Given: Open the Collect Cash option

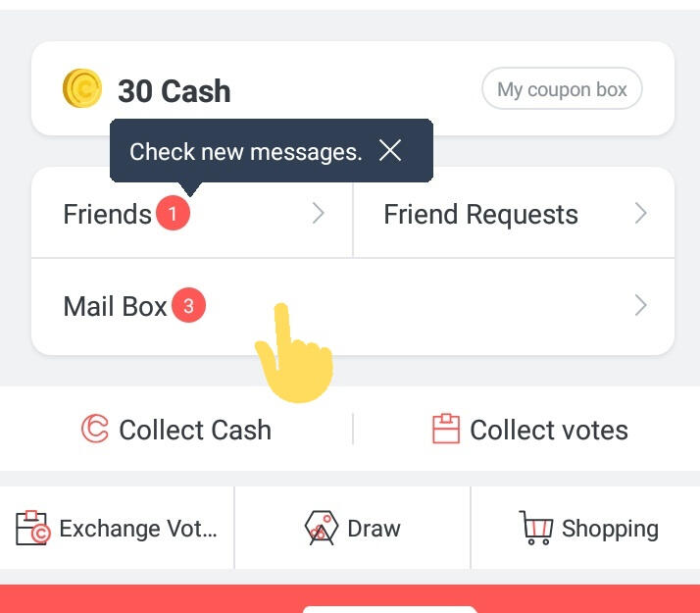Looking at the screenshot, I should pyautogui.click(x=176, y=429).
